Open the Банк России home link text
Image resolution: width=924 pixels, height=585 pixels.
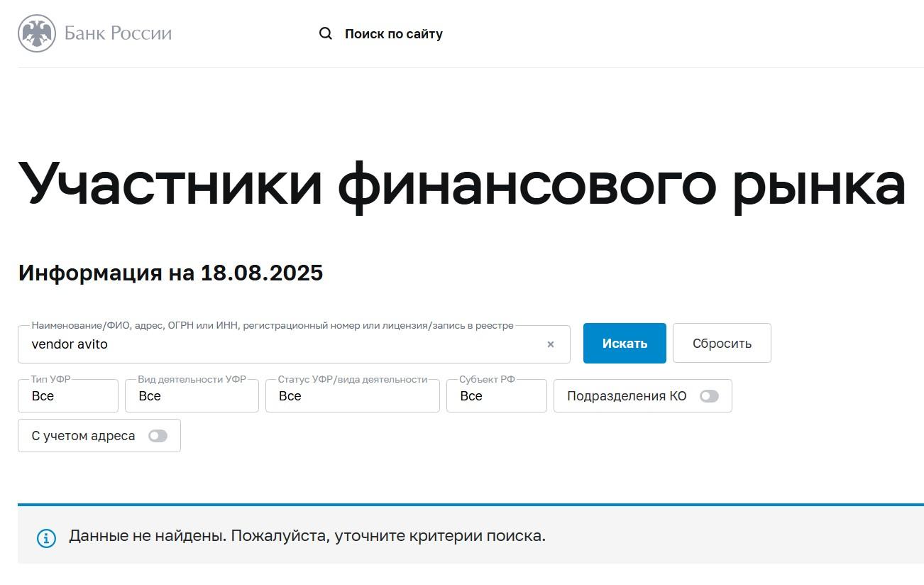click(118, 33)
